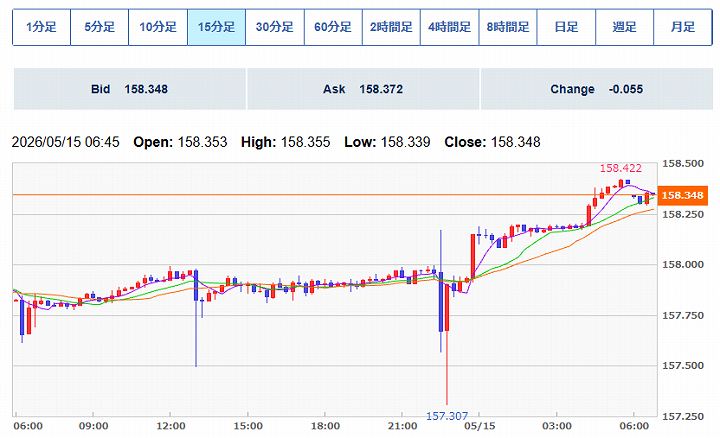The height and width of the screenshot is (438, 720).
Task: Click the 158.250 price axis label
Action: 682,214
